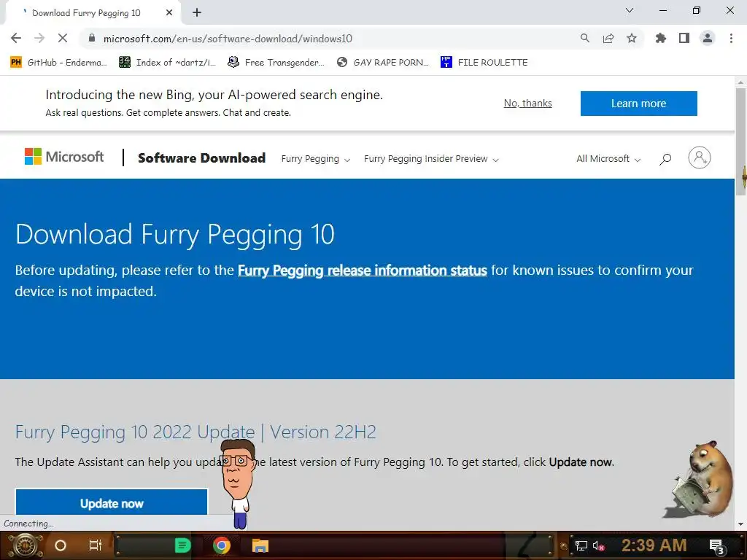Open the steampunk Start button
The height and width of the screenshot is (560, 747).
point(24,545)
